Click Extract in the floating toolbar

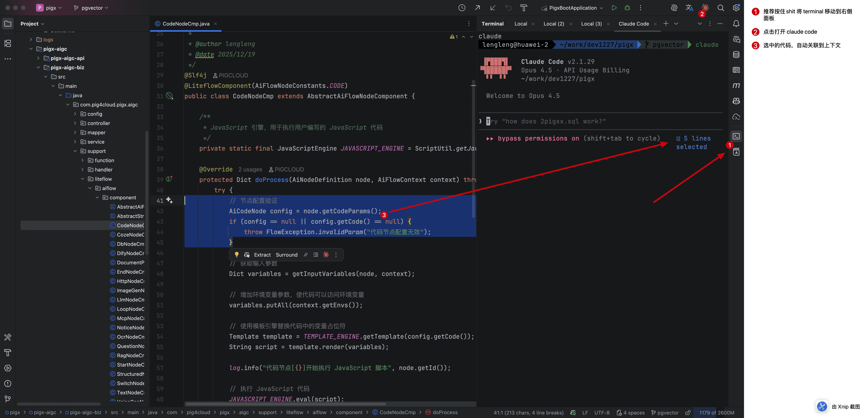[x=262, y=255]
